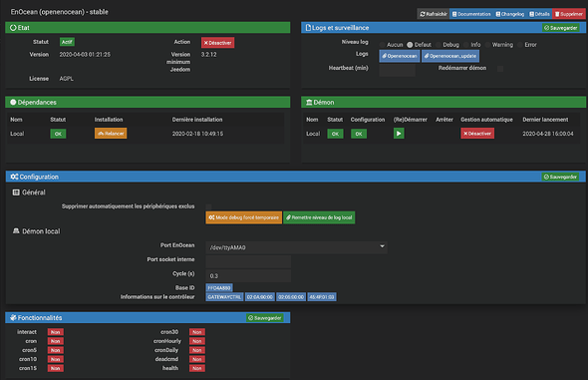Click the 45:4F:01:03 controller badge
Screen dimensions: 588x380
322,297
